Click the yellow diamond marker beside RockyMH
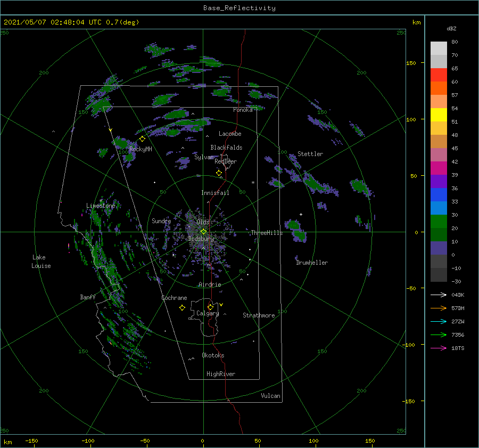This screenshot has height=448, width=479. 142,139
